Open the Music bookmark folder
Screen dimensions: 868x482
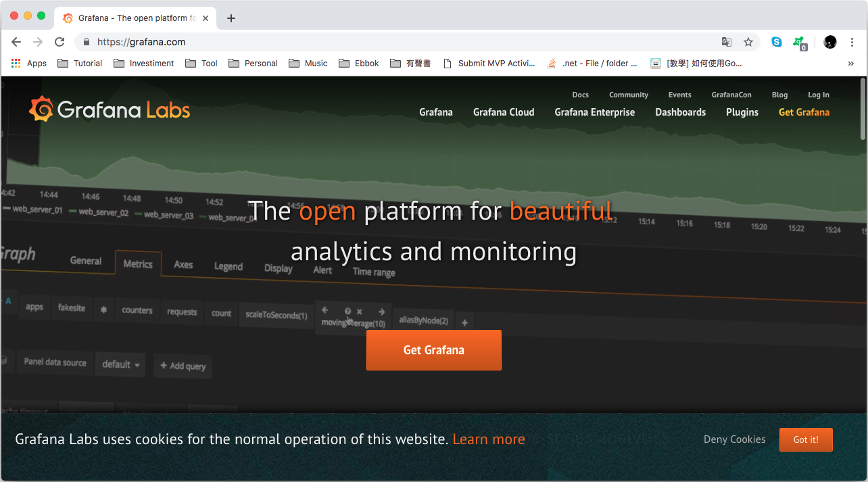308,64
